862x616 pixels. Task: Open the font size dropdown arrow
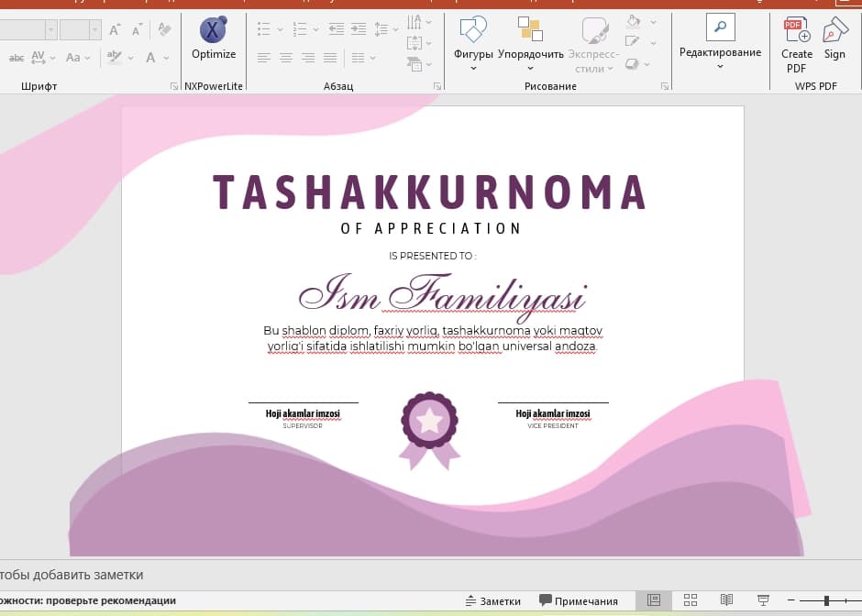pos(95,29)
